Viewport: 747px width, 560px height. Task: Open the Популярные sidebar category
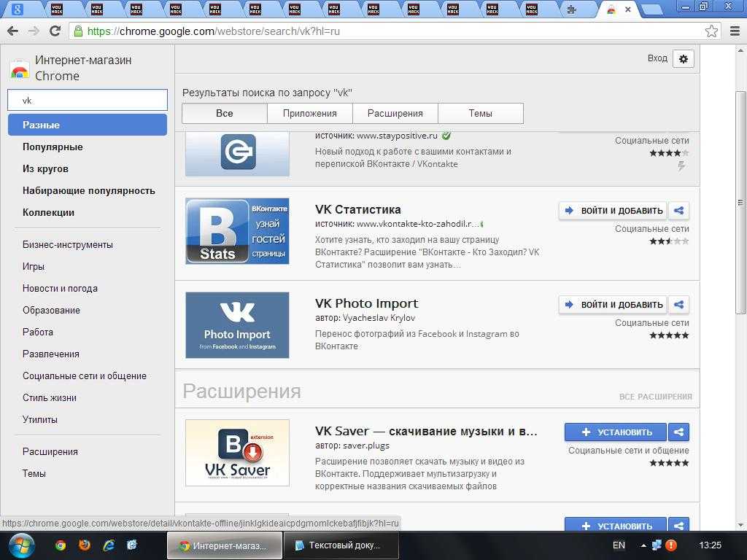[53, 147]
